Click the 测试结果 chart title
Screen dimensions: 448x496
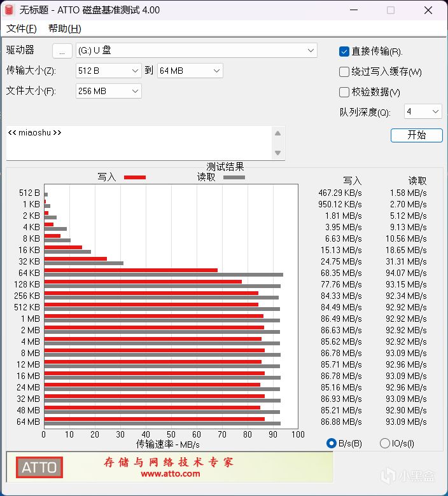[225, 167]
